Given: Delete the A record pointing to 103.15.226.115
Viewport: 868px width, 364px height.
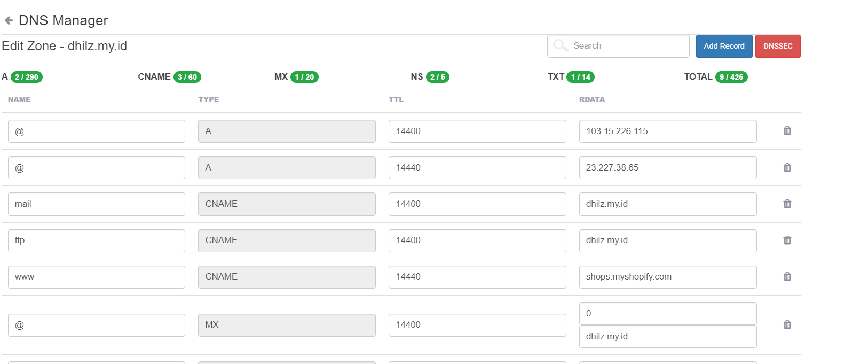Looking at the screenshot, I should 787,131.
